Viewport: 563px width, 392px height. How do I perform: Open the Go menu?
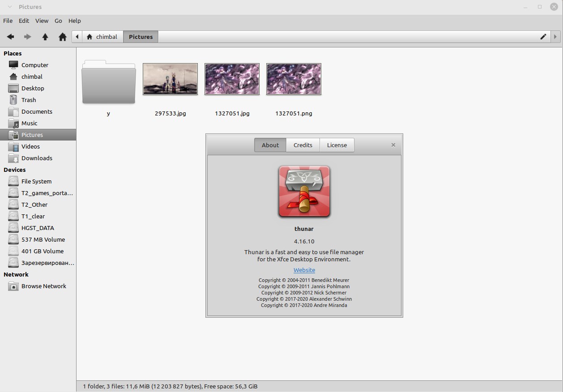pyautogui.click(x=58, y=21)
